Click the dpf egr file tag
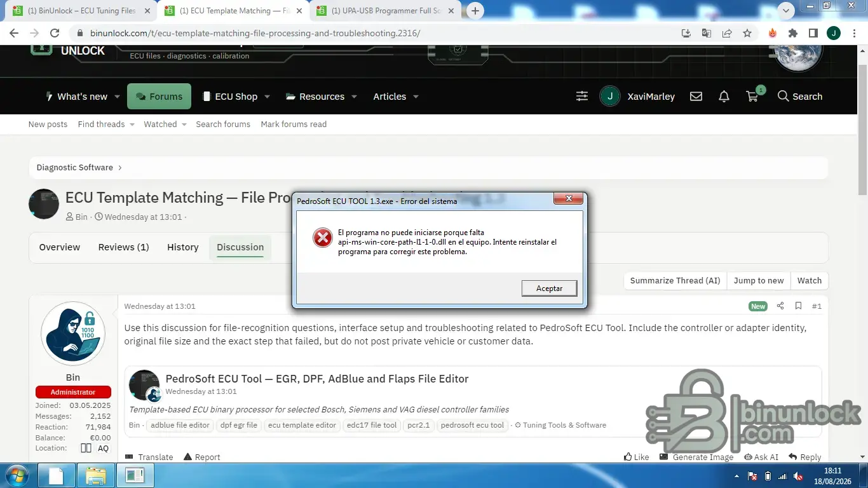Image resolution: width=868 pixels, height=488 pixels. [239, 425]
